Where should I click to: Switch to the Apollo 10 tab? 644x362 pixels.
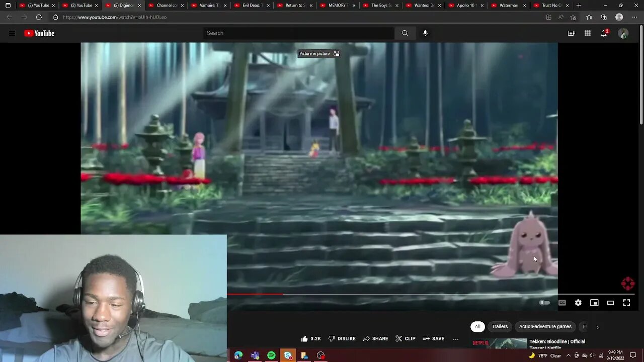pyautogui.click(x=466, y=6)
